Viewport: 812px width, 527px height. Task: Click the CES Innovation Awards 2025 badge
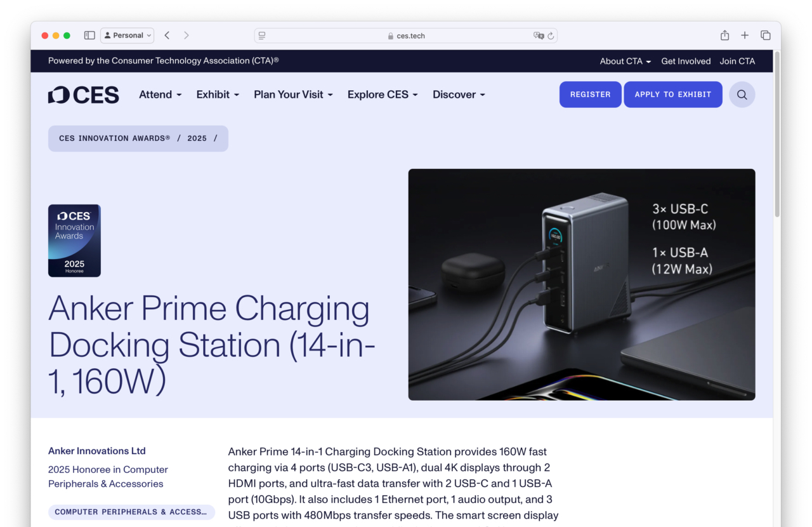[x=74, y=241]
